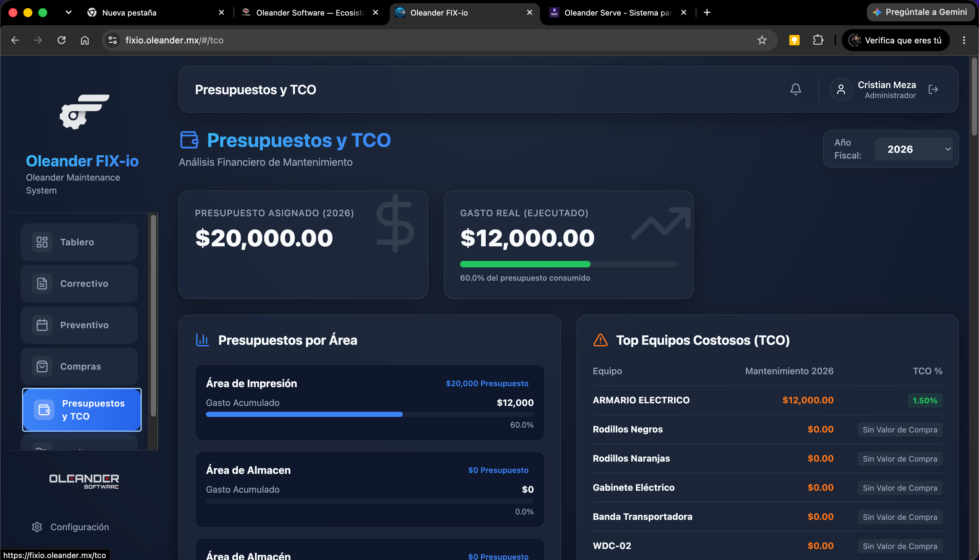Viewport: 979px width, 560px height.
Task: Navigate forward in browser history
Action: 38,40
